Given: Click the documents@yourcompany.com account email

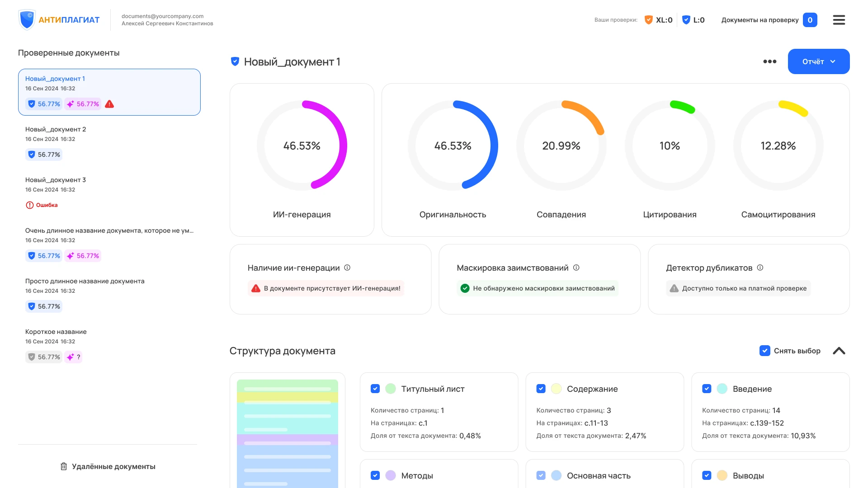Looking at the screenshot, I should 163,16.
